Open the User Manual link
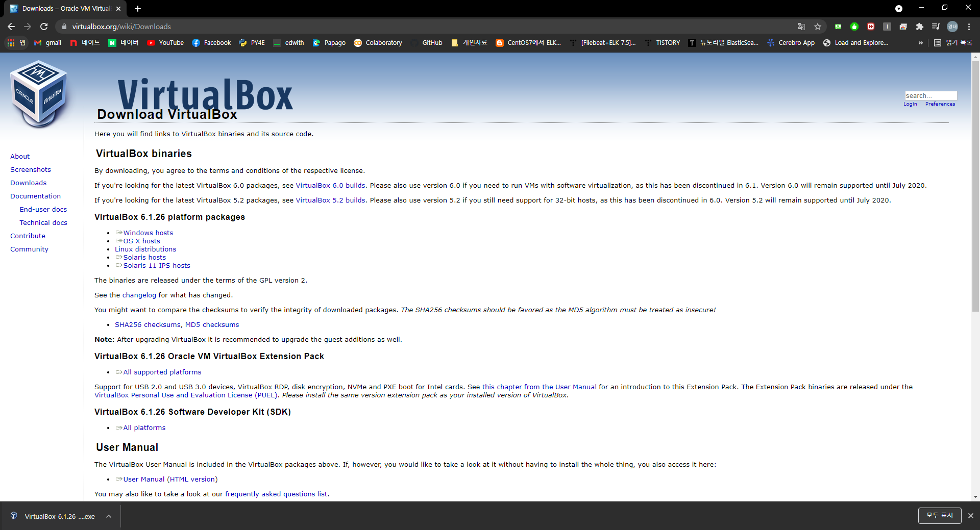The height and width of the screenshot is (530, 980). (x=144, y=479)
